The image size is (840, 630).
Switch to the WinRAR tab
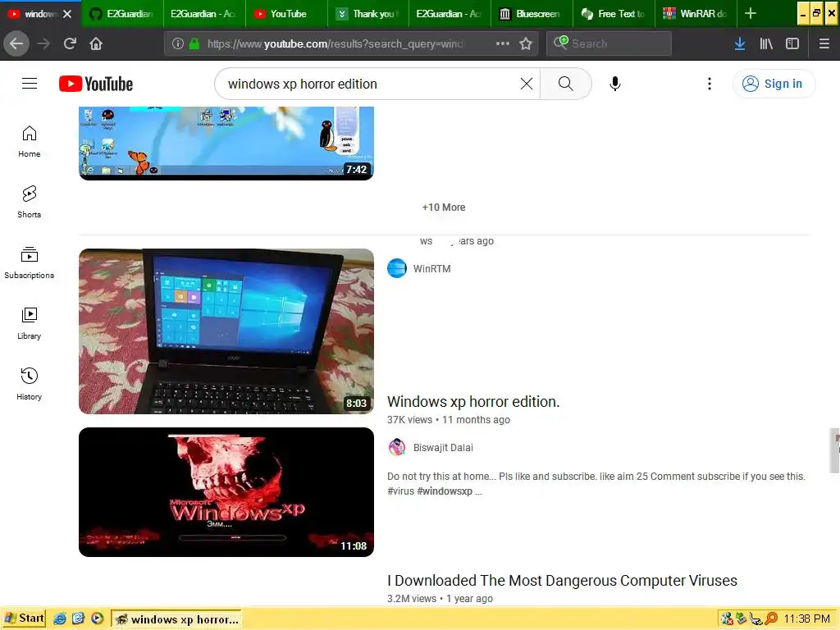click(x=696, y=13)
